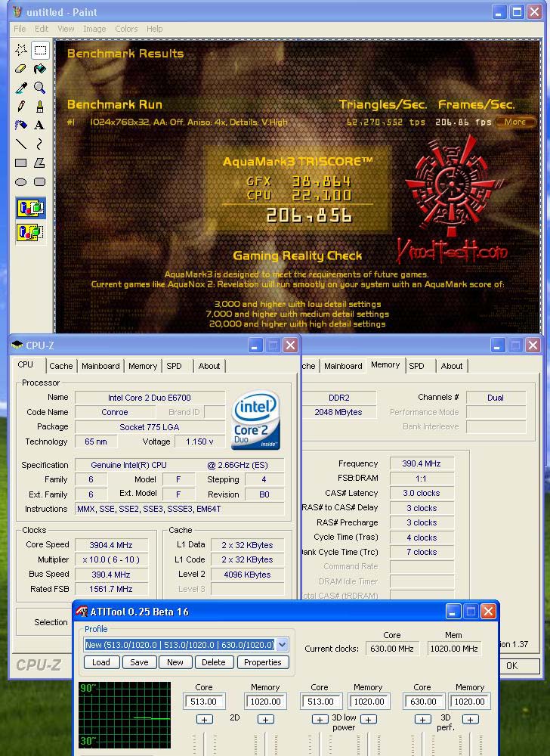
Task: Open About tab in the rear CPU-Z window
Action: coord(451,366)
